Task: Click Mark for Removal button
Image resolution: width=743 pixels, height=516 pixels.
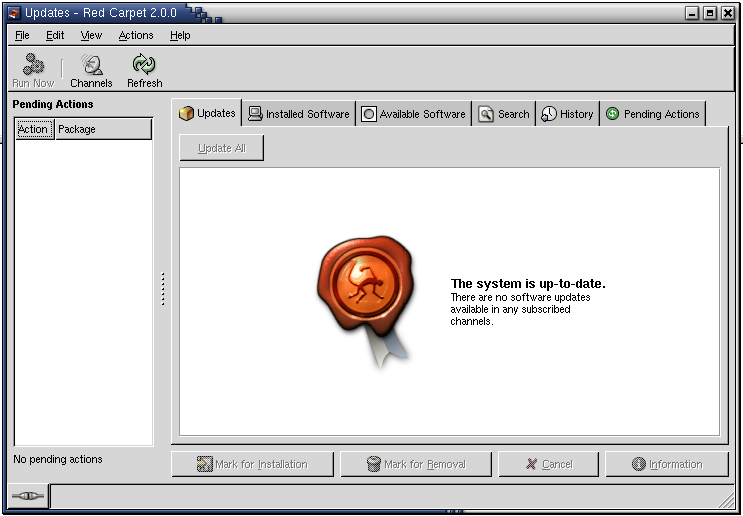Action: click(416, 464)
